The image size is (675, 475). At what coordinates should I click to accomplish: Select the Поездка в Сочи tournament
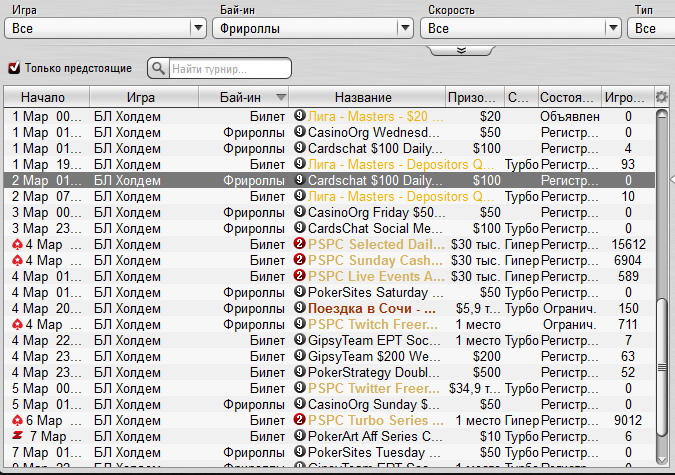point(372,308)
